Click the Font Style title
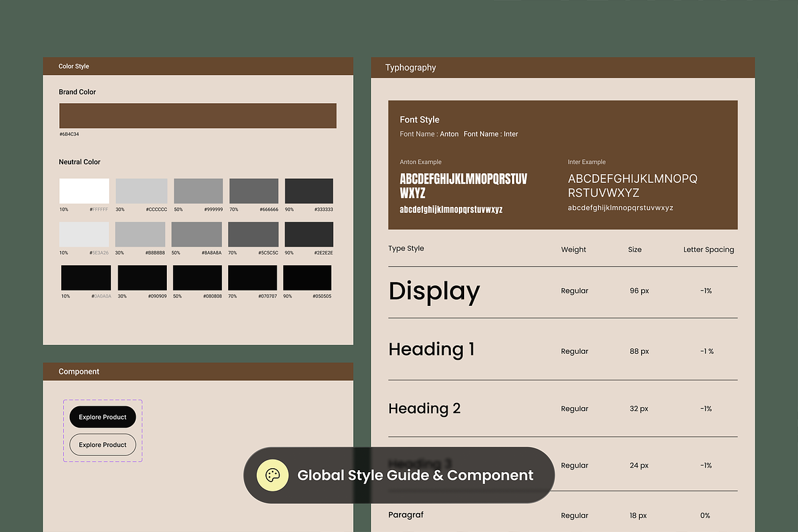The height and width of the screenshot is (532, 798). pyautogui.click(x=420, y=120)
